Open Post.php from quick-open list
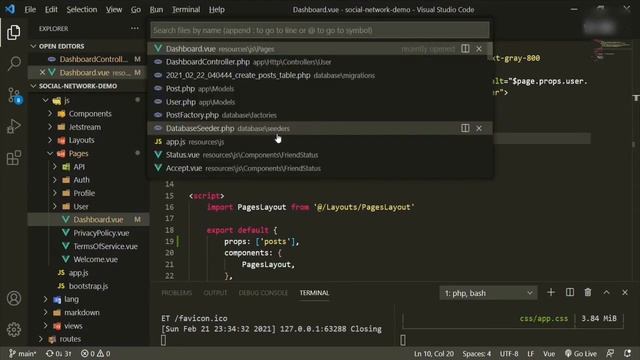This screenshot has width=640, height=360. [x=320, y=89]
